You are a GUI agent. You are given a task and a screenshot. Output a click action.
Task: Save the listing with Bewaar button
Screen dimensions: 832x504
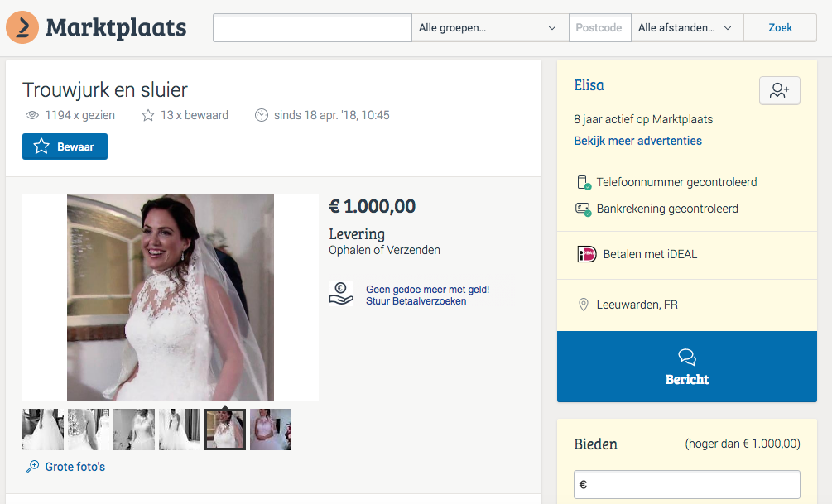coord(65,146)
